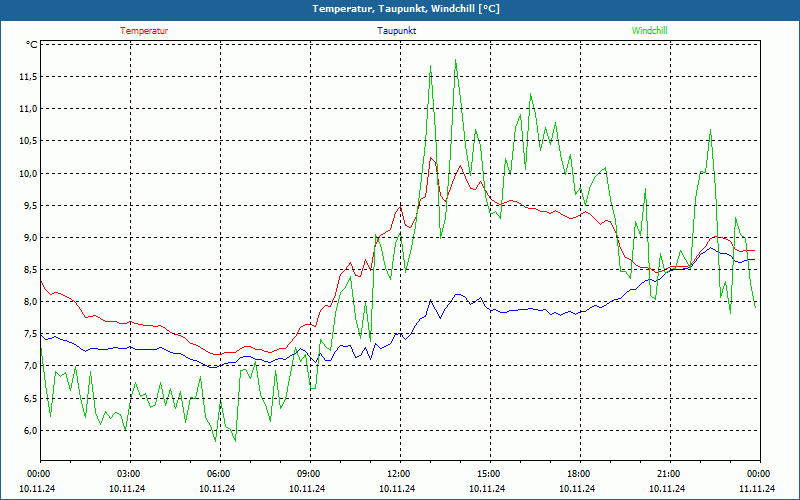Select the 03:00 time axis label
The height and width of the screenshot is (500, 800).
point(129,474)
